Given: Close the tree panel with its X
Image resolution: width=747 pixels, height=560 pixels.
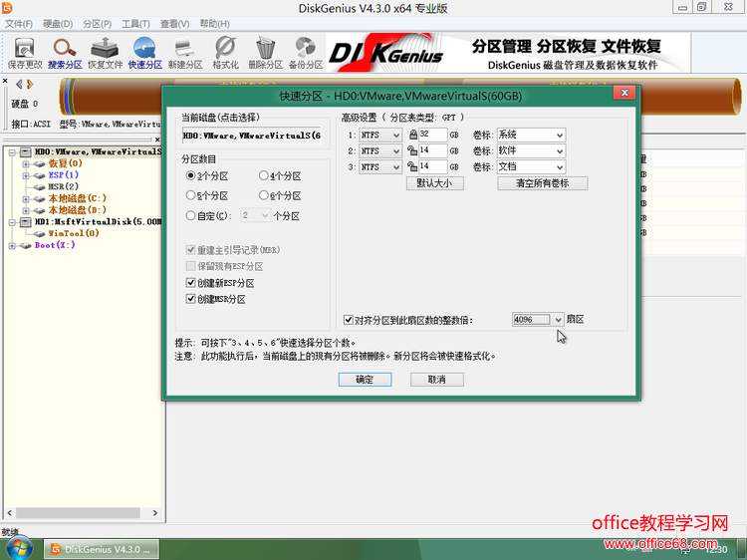Looking at the screenshot, I should pyautogui.click(x=157, y=140).
